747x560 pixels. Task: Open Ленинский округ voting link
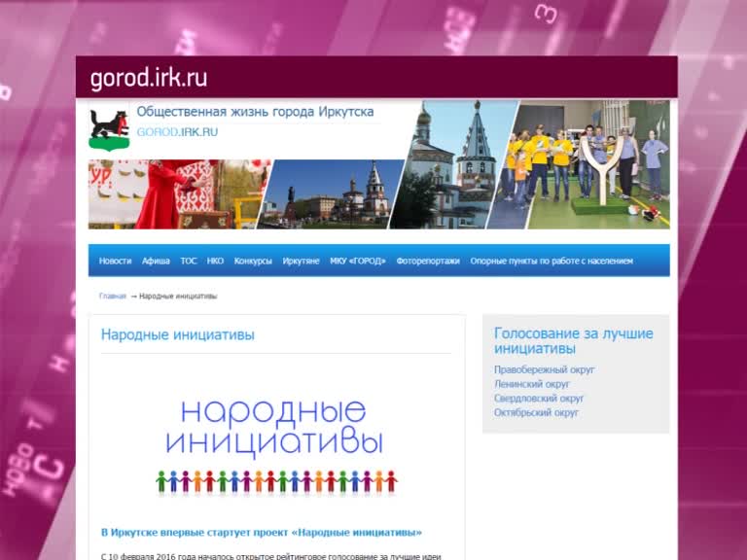coord(532,384)
